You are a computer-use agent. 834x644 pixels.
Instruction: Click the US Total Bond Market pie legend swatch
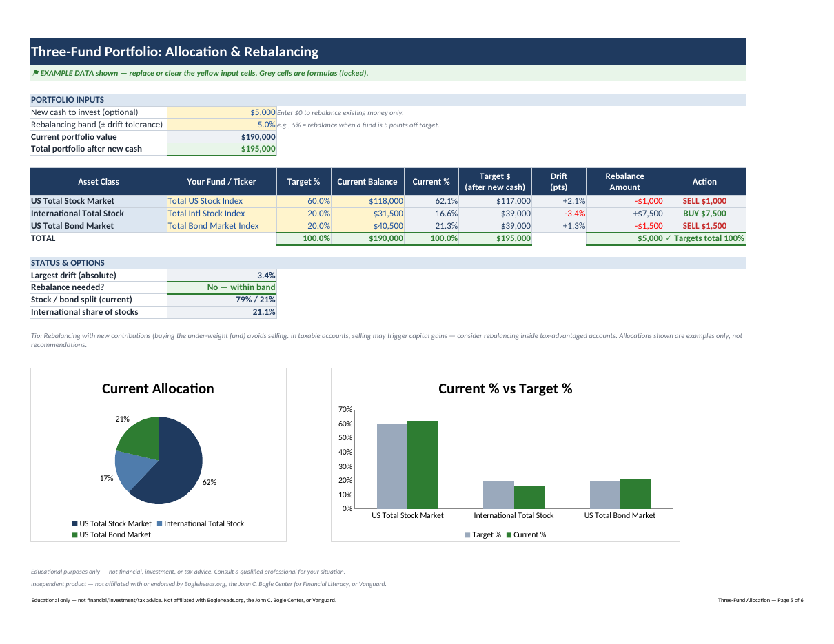(75, 534)
